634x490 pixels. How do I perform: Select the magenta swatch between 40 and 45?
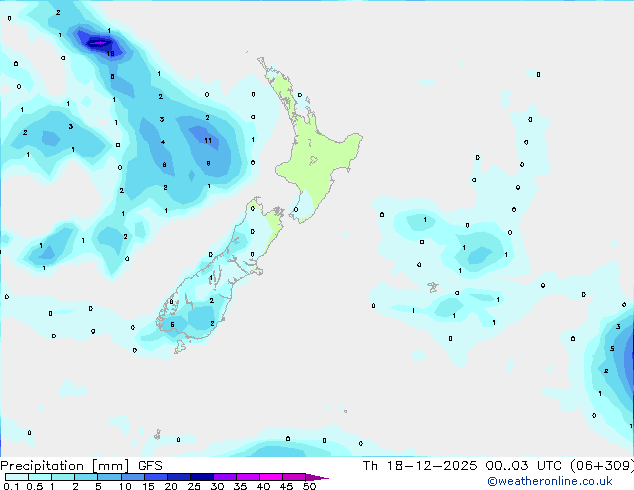tap(271, 477)
